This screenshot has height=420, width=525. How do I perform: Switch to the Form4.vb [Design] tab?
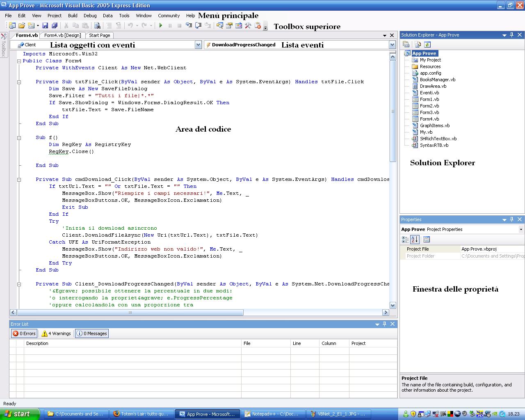(x=63, y=35)
